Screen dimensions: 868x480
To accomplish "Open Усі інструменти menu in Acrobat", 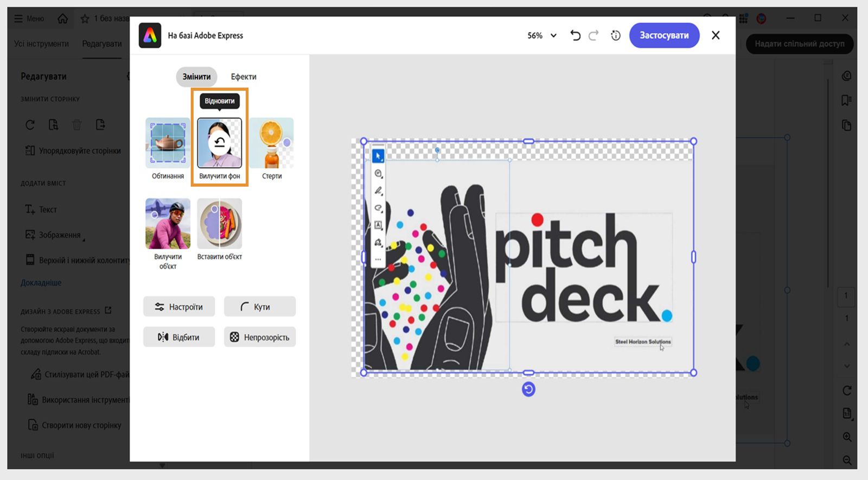I will 41,43.
